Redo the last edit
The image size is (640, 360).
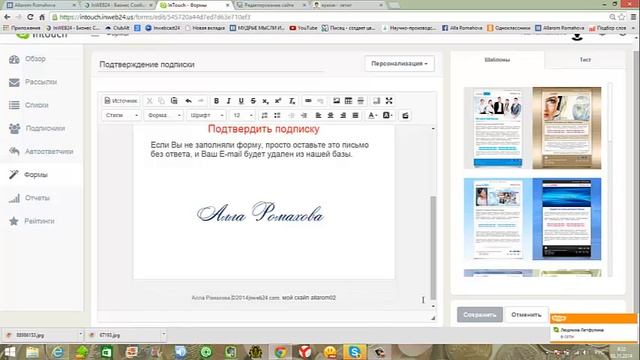click(200, 101)
